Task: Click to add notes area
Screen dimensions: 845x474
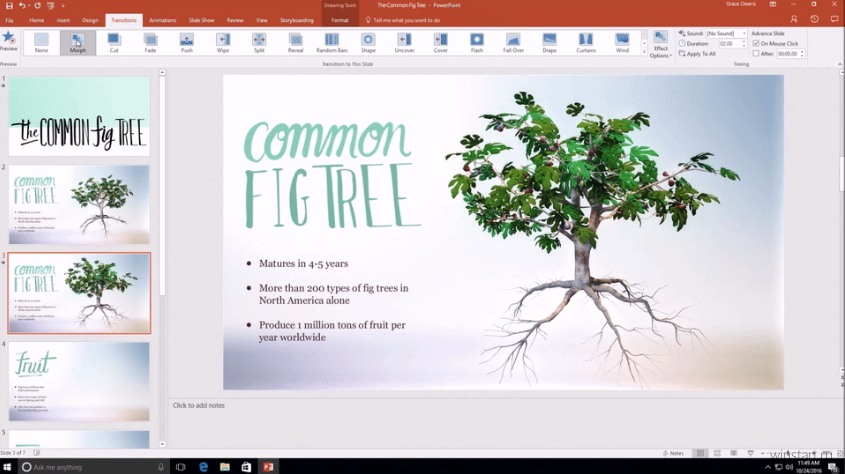Action: [x=199, y=405]
